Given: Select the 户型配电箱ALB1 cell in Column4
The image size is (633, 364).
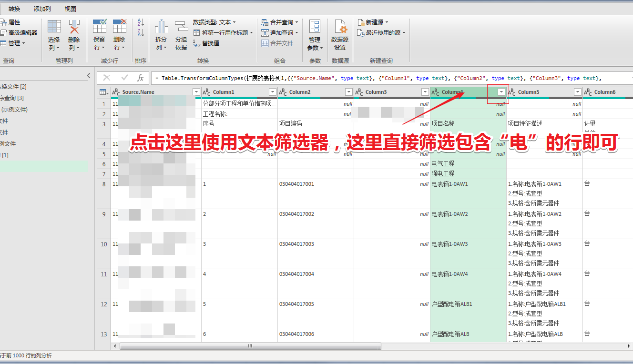Looking at the screenshot, I should (x=468, y=314).
